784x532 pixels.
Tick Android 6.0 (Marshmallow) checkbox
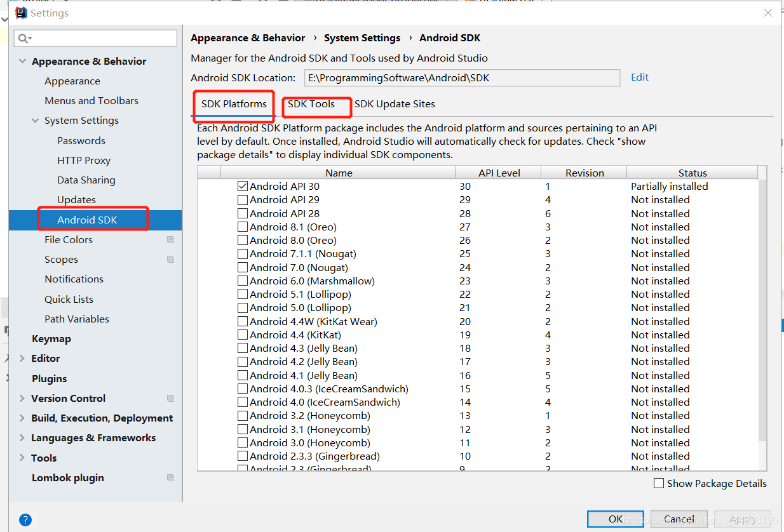click(242, 281)
